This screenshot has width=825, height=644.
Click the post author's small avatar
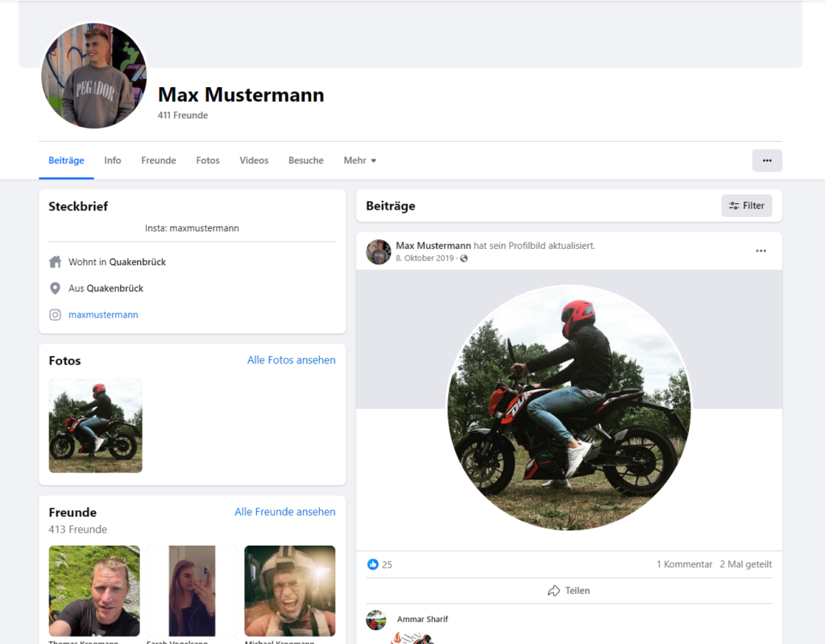coord(379,251)
